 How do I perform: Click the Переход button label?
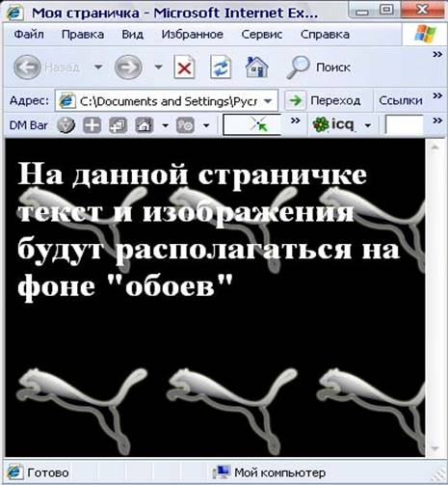[x=335, y=101]
